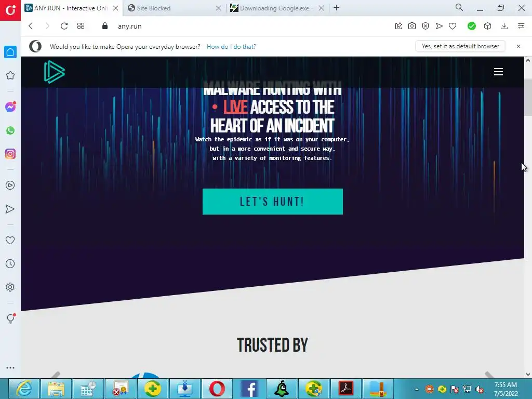The image size is (532, 399).
Task: Open the lightbulb tips icon in sidebar
Action: click(10, 318)
